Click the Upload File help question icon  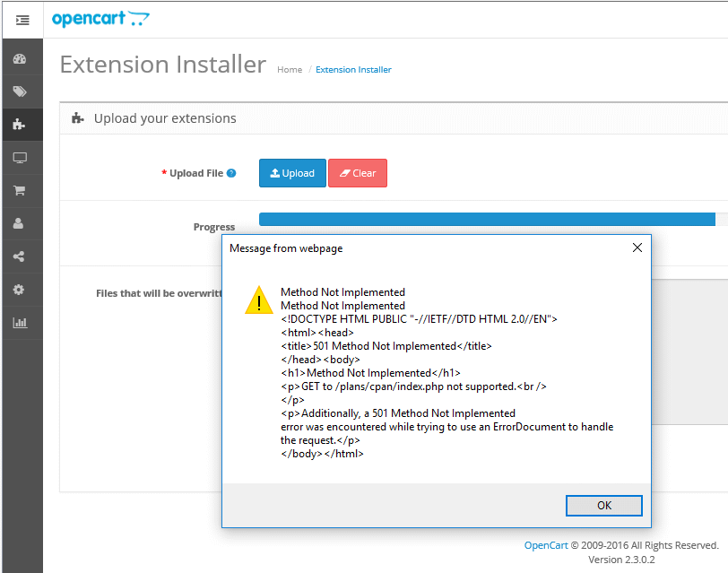pos(231,173)
